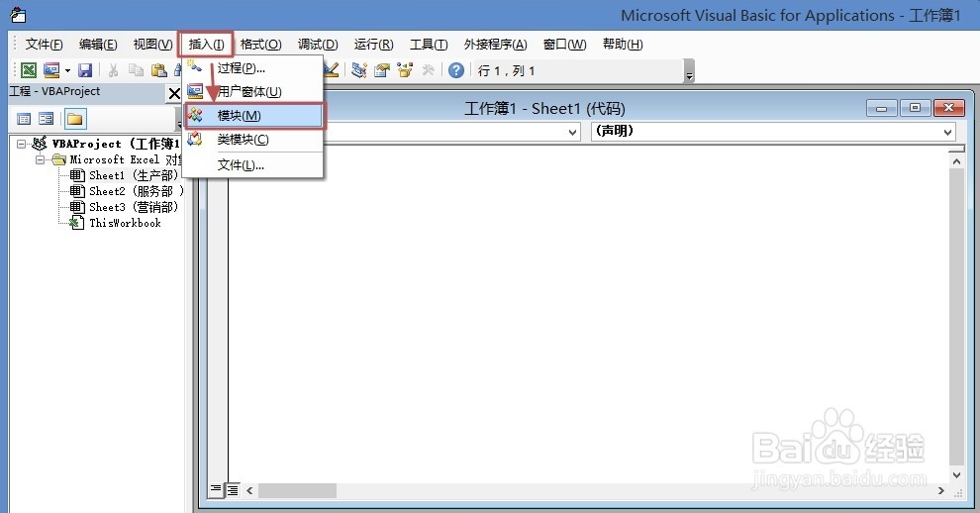980x513 pixels.
Task: Open the blue Help question mark icon
Action: coord(456,70)
